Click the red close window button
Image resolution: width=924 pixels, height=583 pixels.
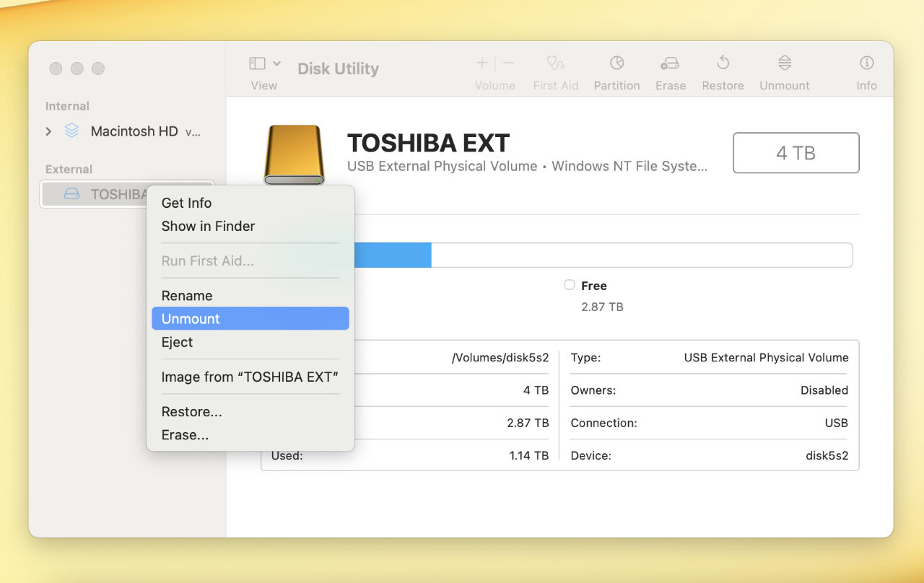pyautogui.click(x=56, y=69)
